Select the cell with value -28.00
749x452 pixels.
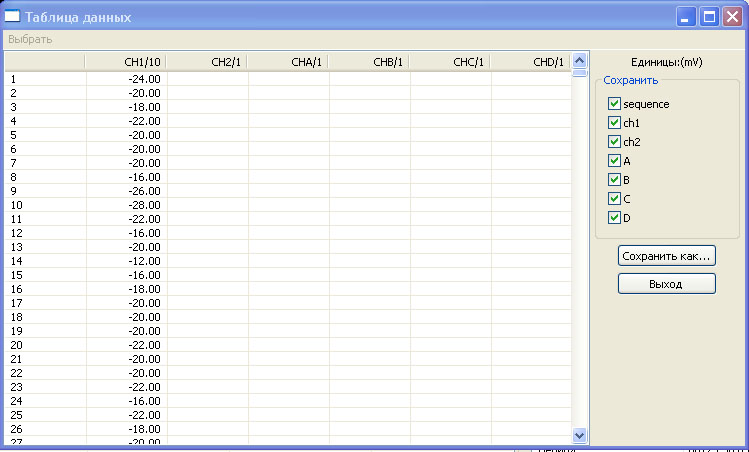(x=126, y=205)
